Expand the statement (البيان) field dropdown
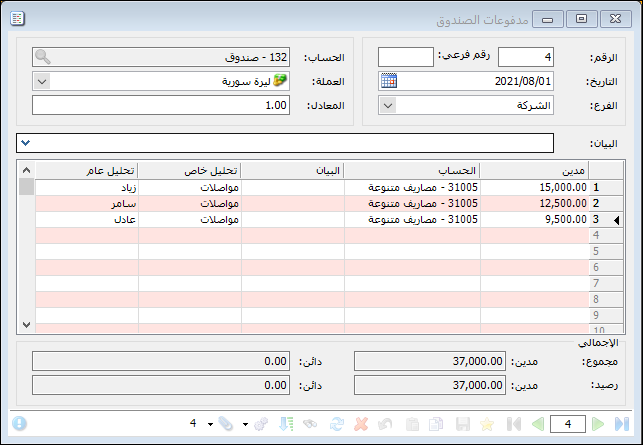 26,143
